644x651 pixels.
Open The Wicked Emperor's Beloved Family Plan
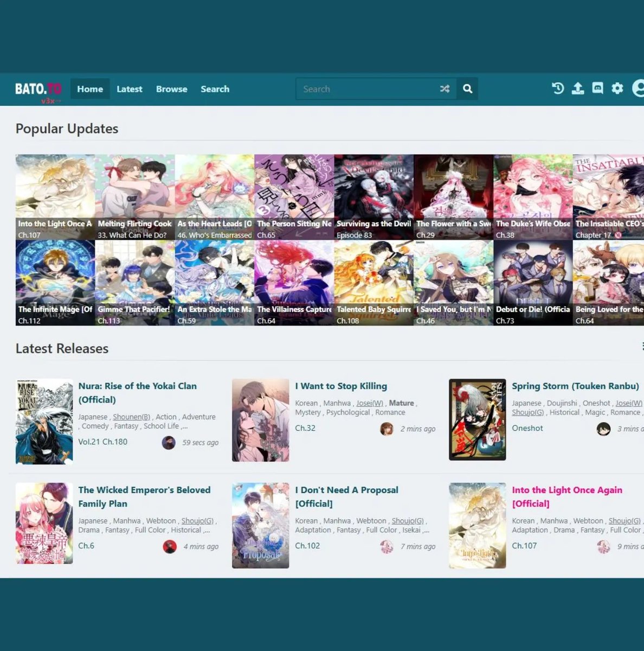click(144, 497)
